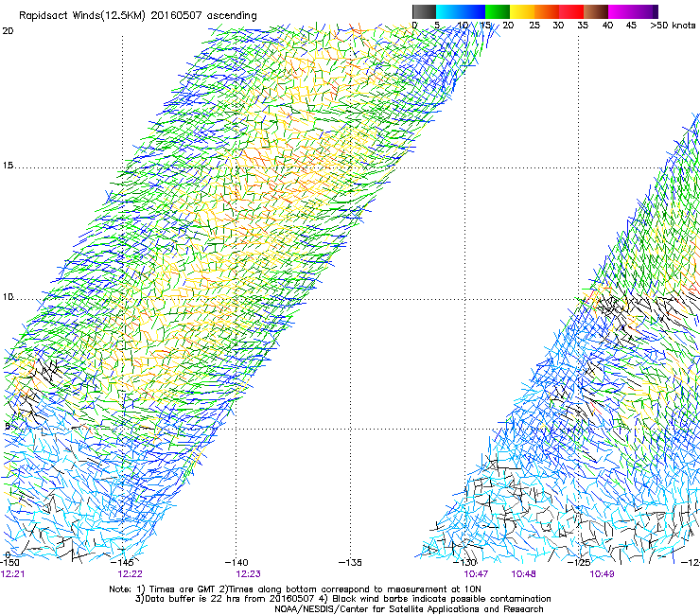700x615 pixels.
Task: Click the '>50 knots' legend label
Action: coord(673,26)
